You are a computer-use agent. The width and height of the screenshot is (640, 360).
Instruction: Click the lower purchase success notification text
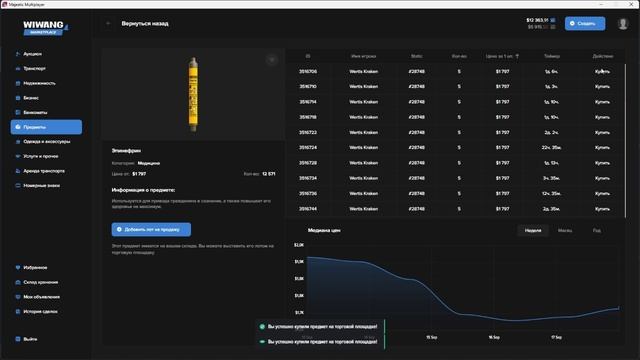[x=322, y=342]
